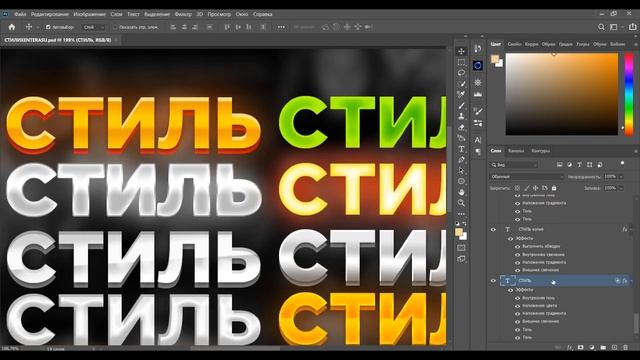Open the Фильтр menu

coord(183,14)
